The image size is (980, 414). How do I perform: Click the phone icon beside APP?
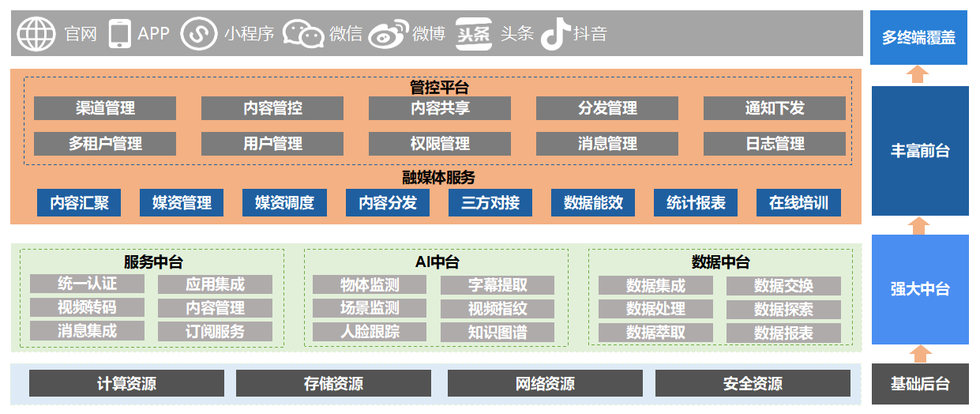(119, 34)
